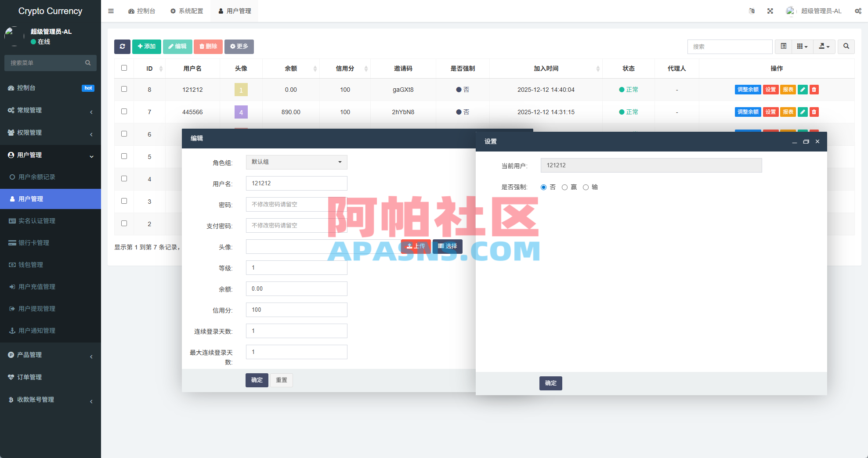Click 确定 button in 设置 dialog

point(550,383)
